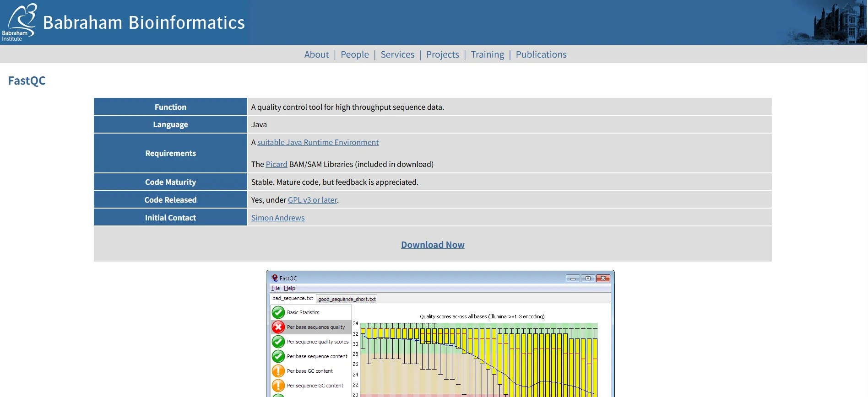Click orange warning icon beside Per base GC content
Image resolution: width=868 pixels, height=397 pixels.
[x=278, y=371]
